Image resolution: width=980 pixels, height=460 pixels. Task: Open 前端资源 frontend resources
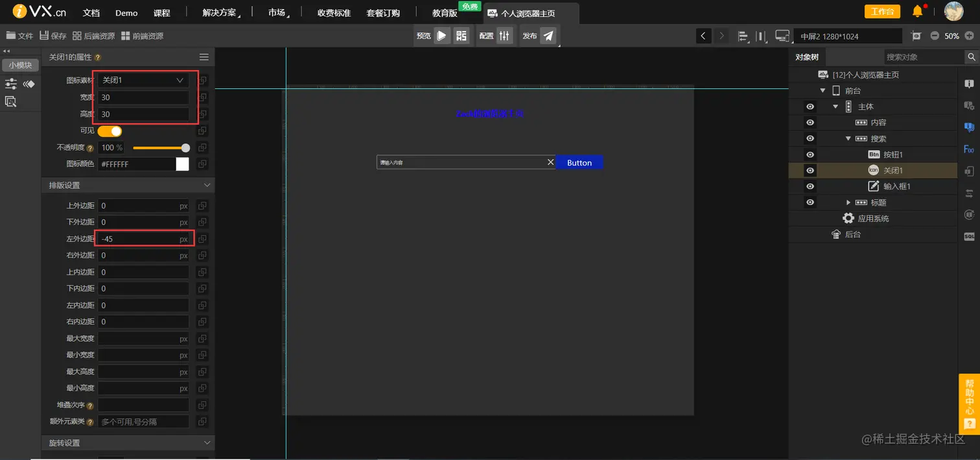(x=142, y=36)
